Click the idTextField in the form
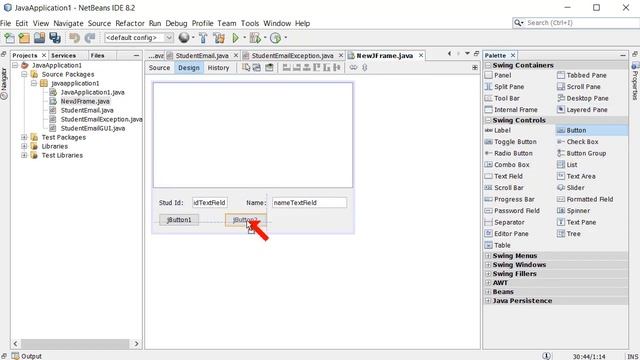This screenshot has height=360, width=640. (210, 202)
